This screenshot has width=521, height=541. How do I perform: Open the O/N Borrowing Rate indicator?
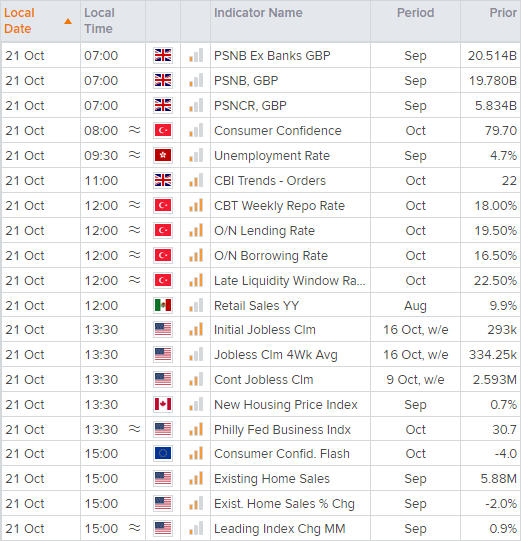(271, 256)
